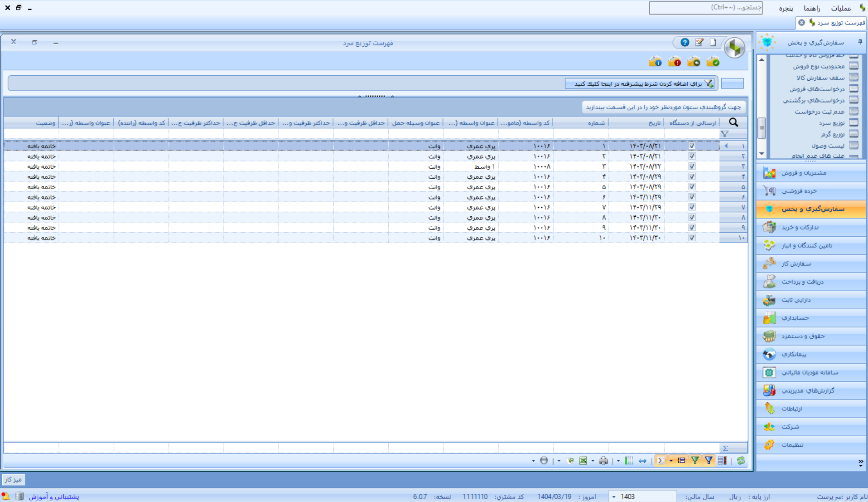This screenshot has width=868, height=502.
Task: Print the list using printer icon
Action: point(603,461)
